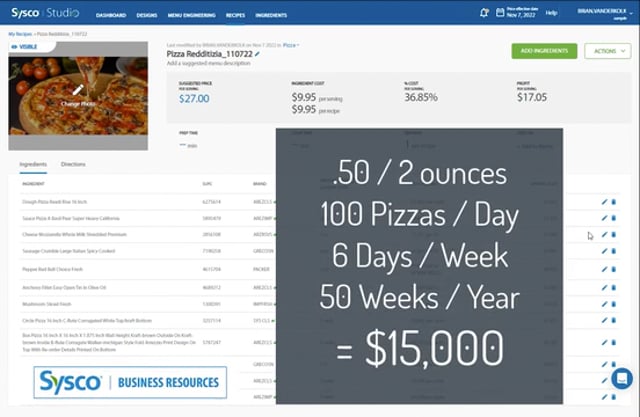Viewport: 640px width, 417px height.
Task: Edit the Pepper Red Bell ingredient row
Action: coord(604,269)
